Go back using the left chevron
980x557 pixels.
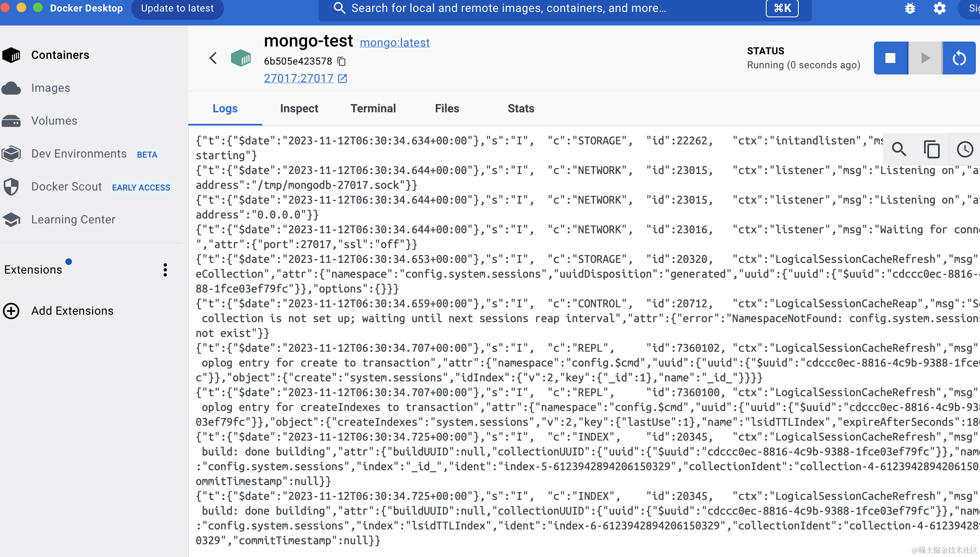coord(213,58)
